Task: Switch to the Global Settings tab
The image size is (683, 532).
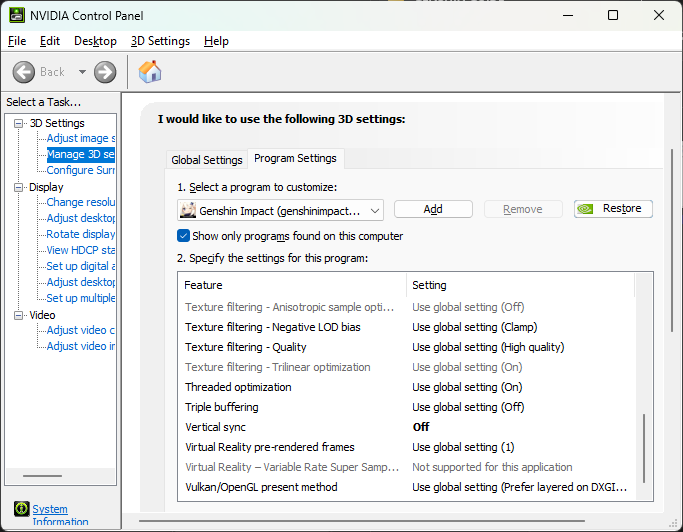Action: point(206,160)
